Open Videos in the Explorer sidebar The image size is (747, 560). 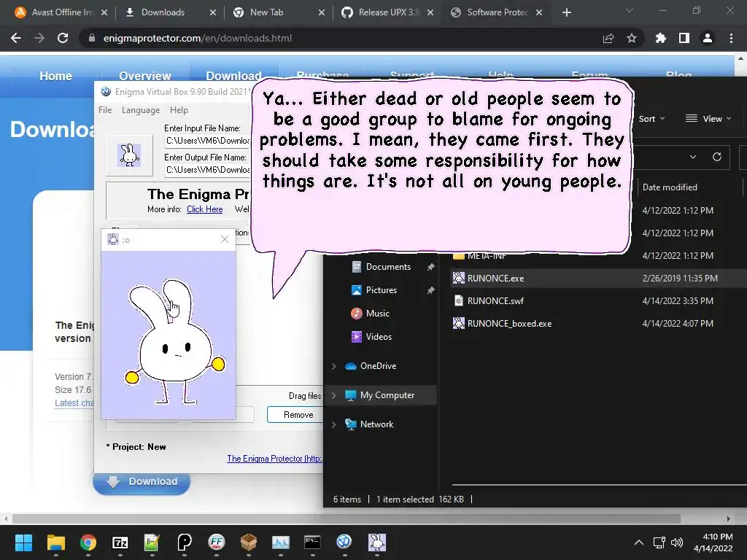379,337
